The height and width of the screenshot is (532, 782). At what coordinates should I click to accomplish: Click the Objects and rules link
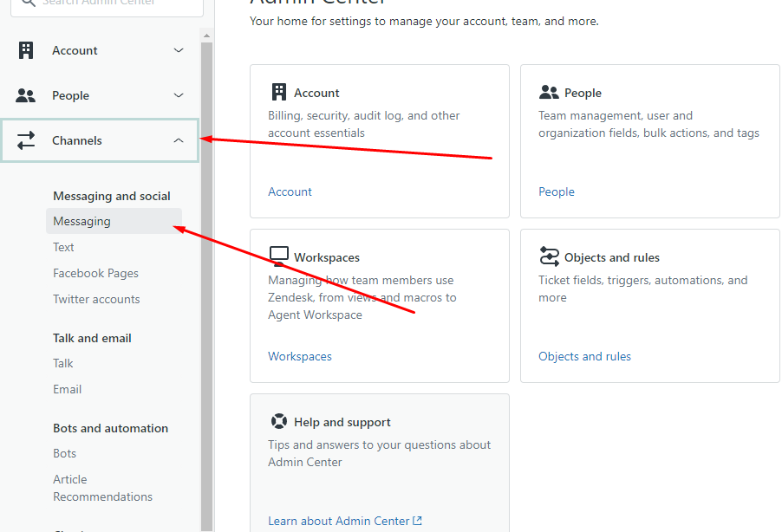[x=584, y=356]
